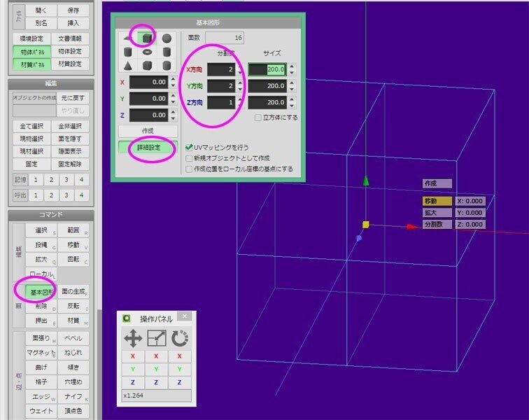Uncheck UVマッピングを行う checkbox
529x420 pixels.
(x=189, y=147)
